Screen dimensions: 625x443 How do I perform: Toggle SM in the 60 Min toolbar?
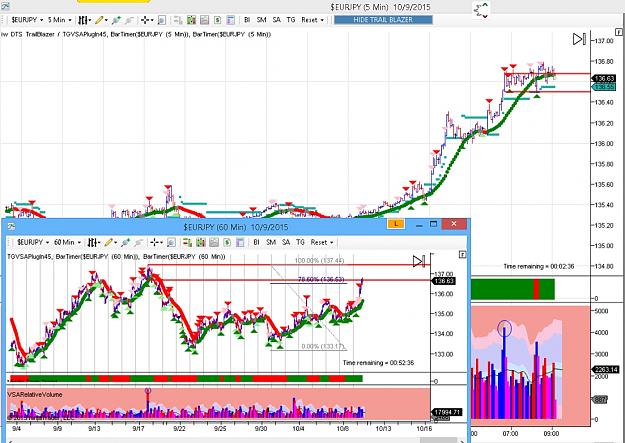[271, 242]
